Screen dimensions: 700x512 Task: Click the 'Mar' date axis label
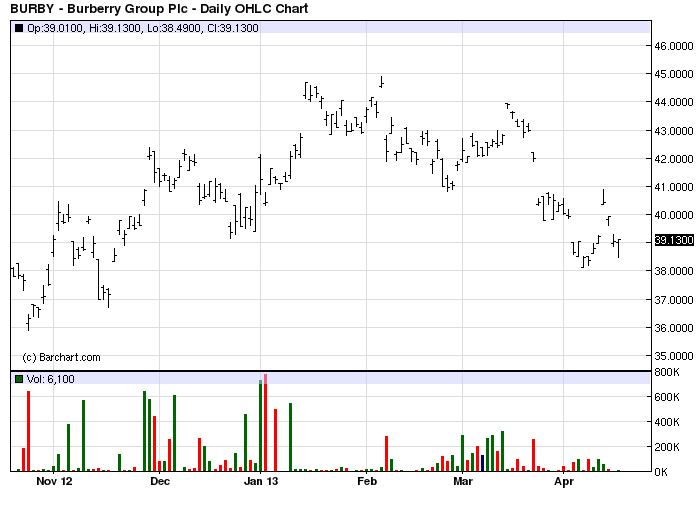[x=463, y=482]
